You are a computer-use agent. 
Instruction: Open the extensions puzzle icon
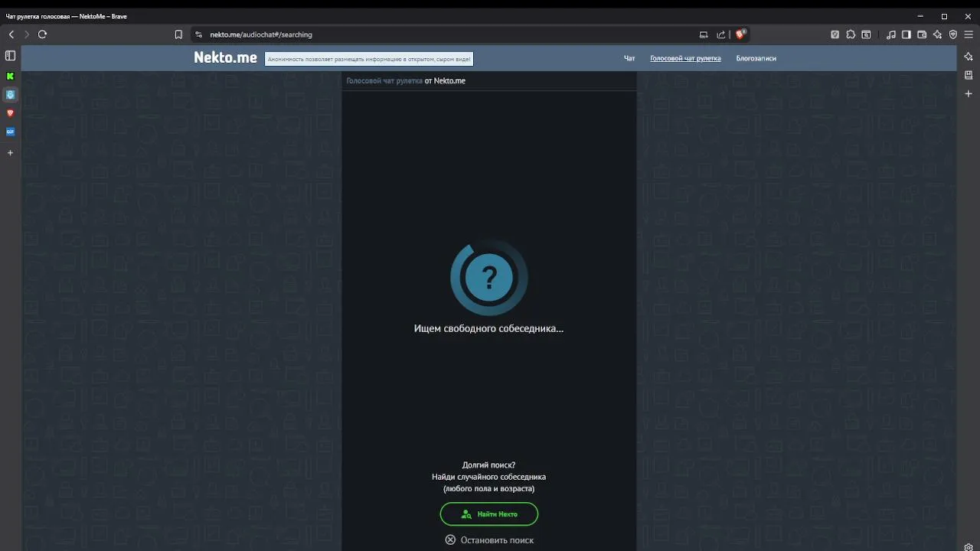point(851,34)
